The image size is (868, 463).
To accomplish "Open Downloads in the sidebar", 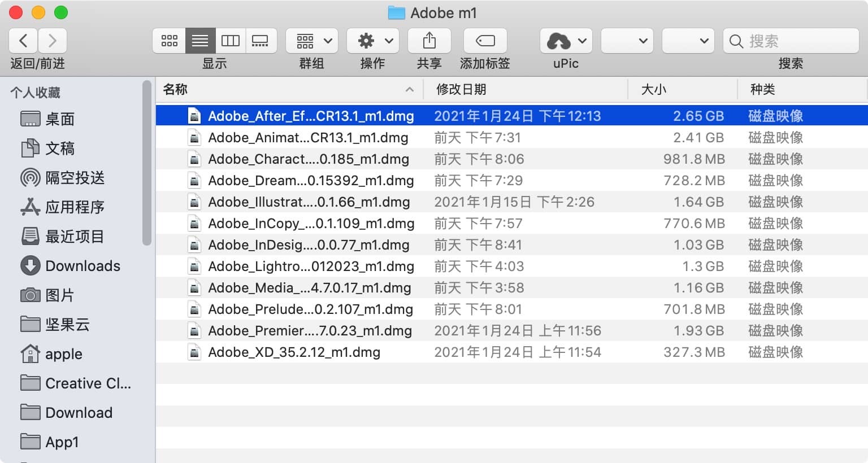I will coord(70,266).
